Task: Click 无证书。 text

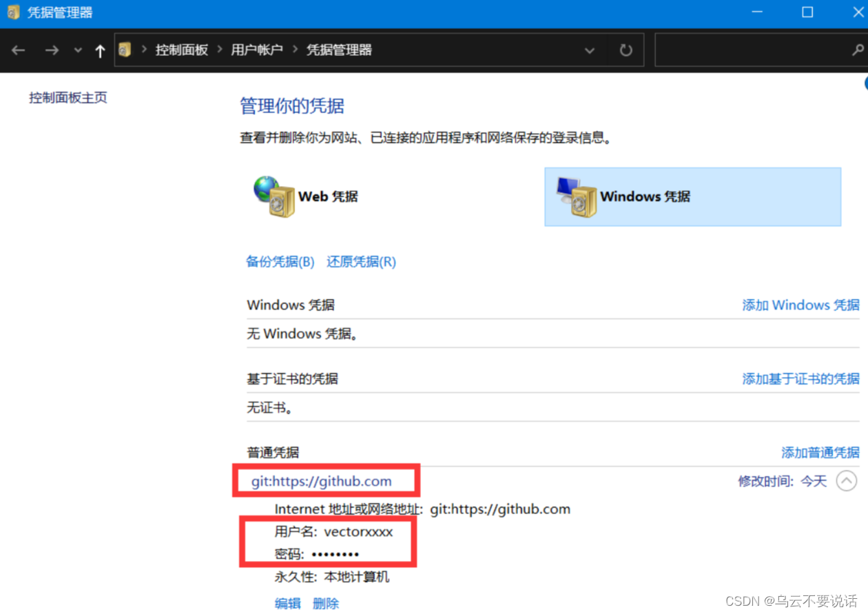Action: (271, 408)
